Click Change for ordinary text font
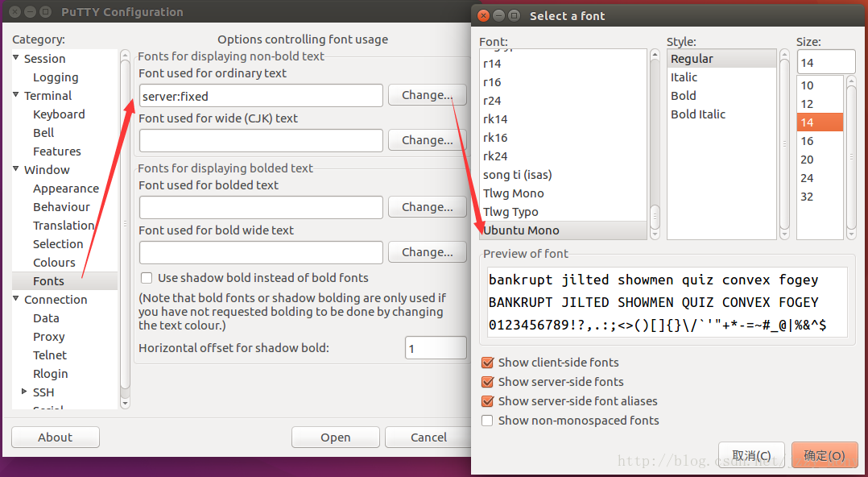 pos(427,95)
